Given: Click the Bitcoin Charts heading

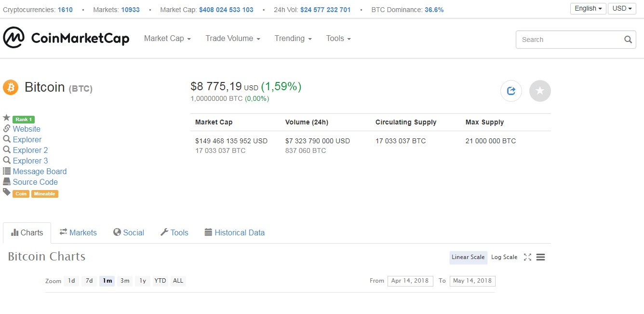Looking at the screenshot, I should pos(47,257).
